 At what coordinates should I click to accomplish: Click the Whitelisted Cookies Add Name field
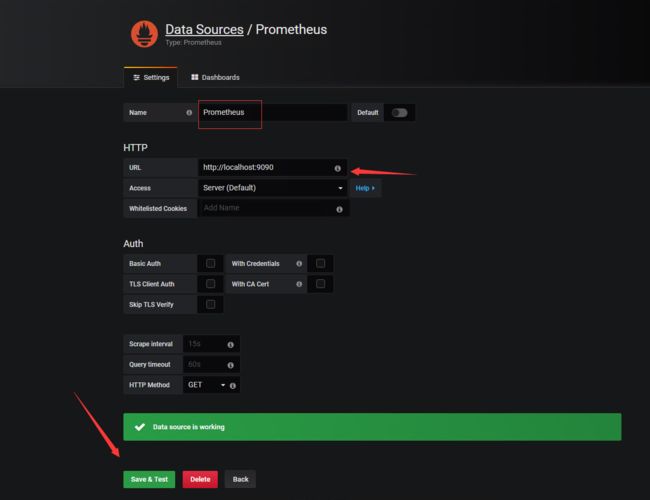click(274, 208)
